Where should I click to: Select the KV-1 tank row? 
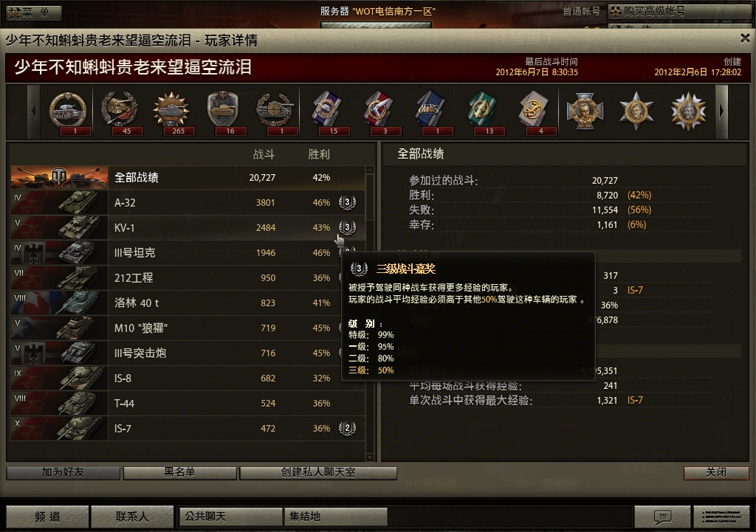click(188, 227)
